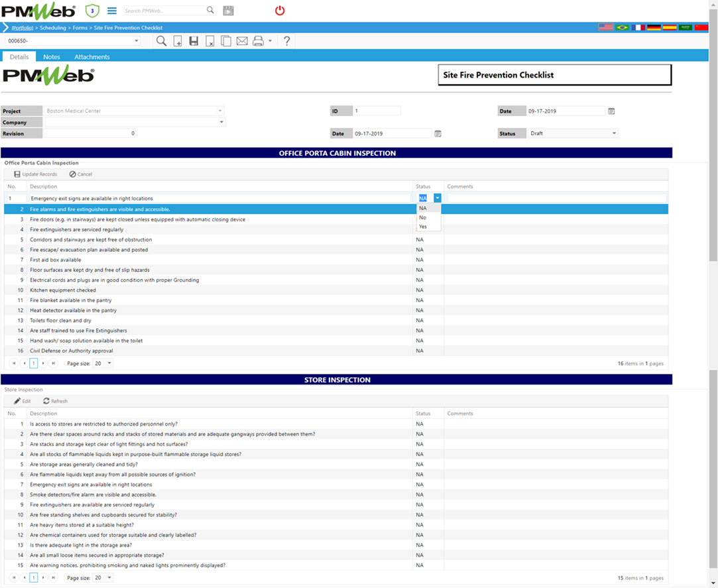718x588 pixels.
Task: Switch language to French flag
Action: (x=638, y=27)
